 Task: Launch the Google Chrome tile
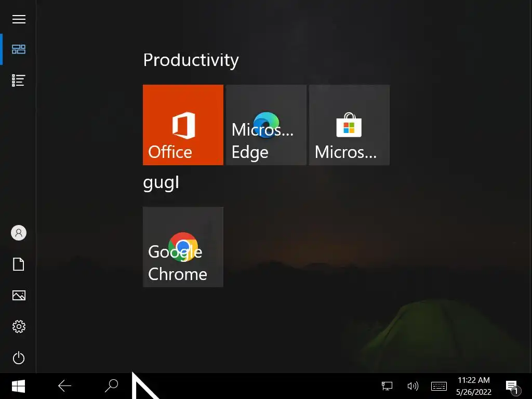(x=183, y=247)
